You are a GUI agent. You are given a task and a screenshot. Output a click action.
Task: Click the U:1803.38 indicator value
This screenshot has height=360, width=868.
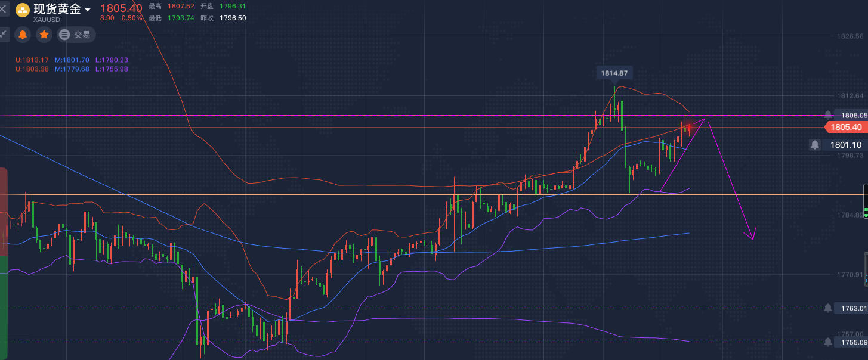[x=33, y=69]
